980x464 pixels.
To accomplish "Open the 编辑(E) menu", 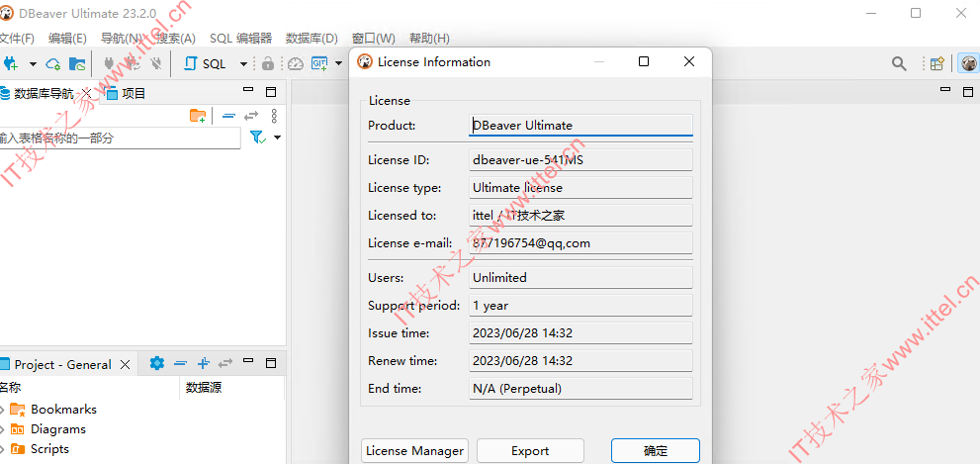I will pyautogui.click(x=67, y=39).
